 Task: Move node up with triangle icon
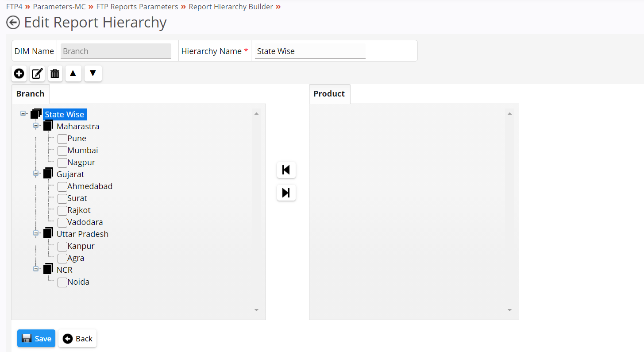click(73, 73)
